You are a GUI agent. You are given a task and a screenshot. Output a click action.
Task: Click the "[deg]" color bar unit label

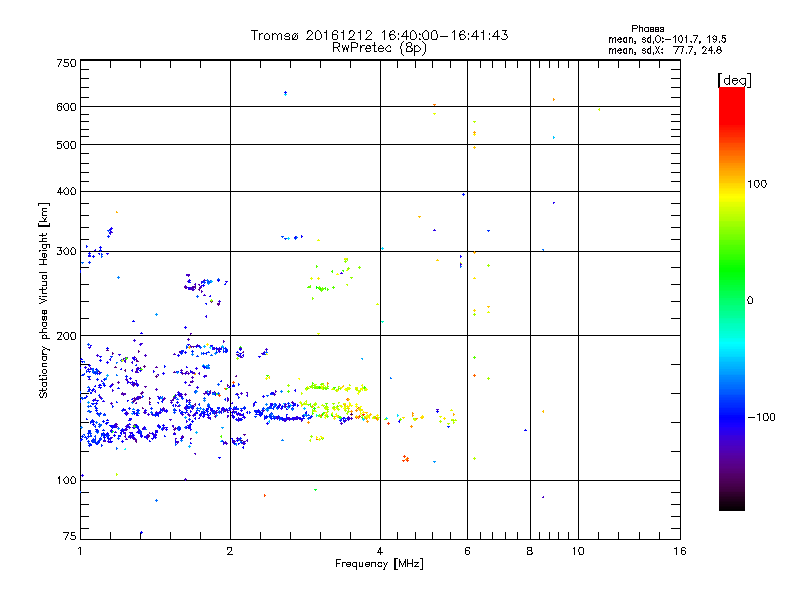point(734,80)
